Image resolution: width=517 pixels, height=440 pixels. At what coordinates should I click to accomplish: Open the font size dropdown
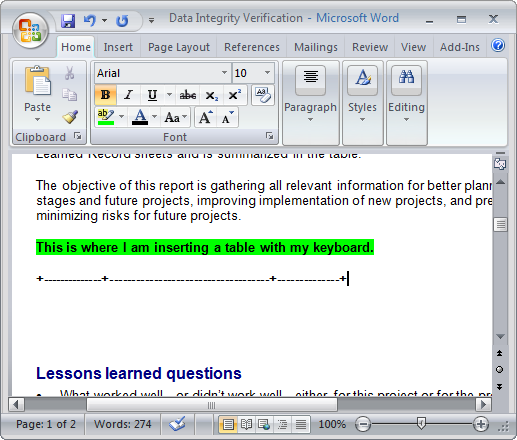[x=267, y=72]
